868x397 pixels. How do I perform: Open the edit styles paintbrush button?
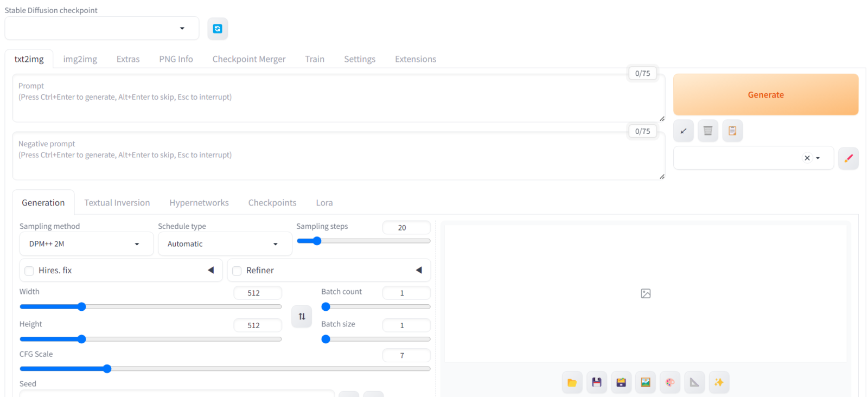point(848,158)
